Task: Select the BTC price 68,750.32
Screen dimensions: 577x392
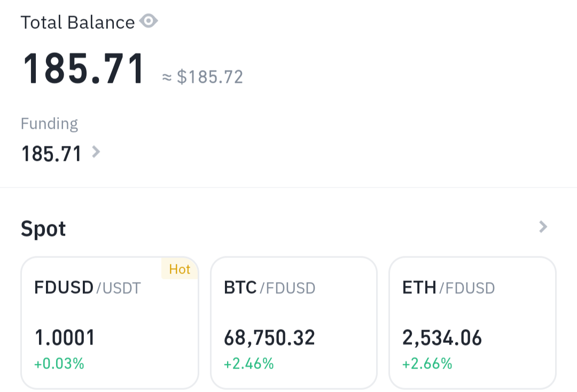Action: (x=269, y=337)
